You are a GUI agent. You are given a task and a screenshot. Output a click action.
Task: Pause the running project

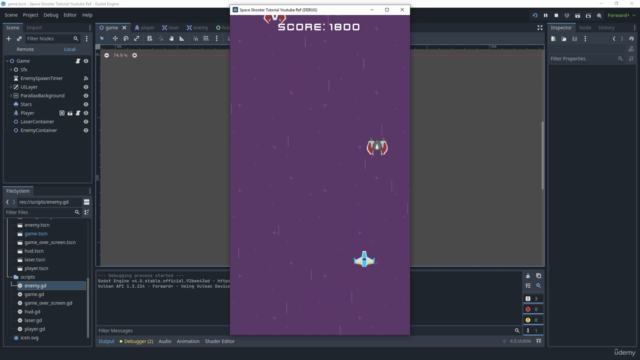[x=546, y=16]
